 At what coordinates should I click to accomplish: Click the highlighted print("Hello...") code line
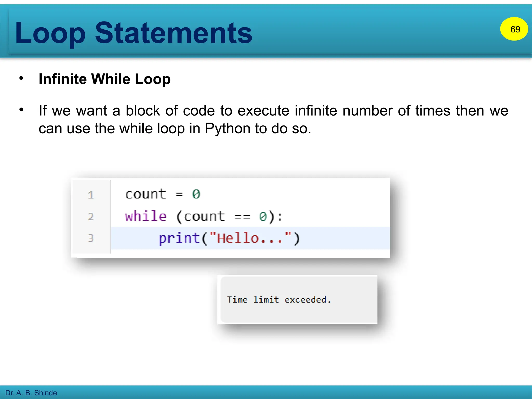click(250, 238)
